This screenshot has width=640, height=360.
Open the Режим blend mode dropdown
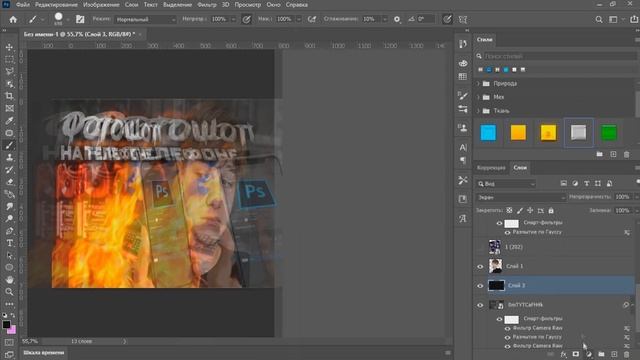click(145, 19)
